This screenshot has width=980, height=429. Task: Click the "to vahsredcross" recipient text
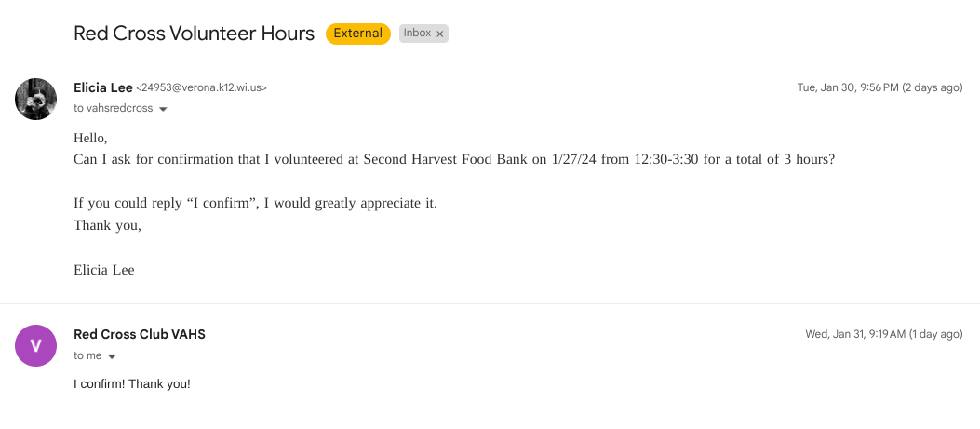click(113, 109)
